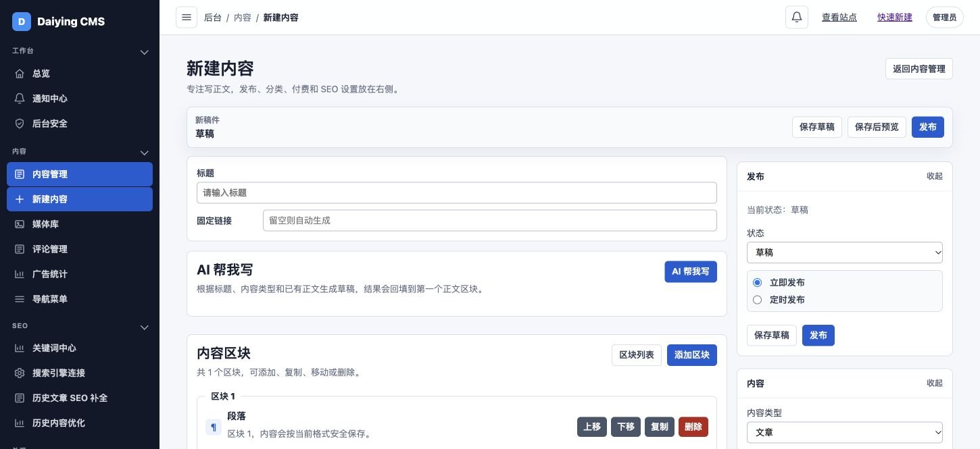This screenshot has height=449, width=980.
Task: Collapse the 发布 panel via 收起
Action: [x=935, y=176]
